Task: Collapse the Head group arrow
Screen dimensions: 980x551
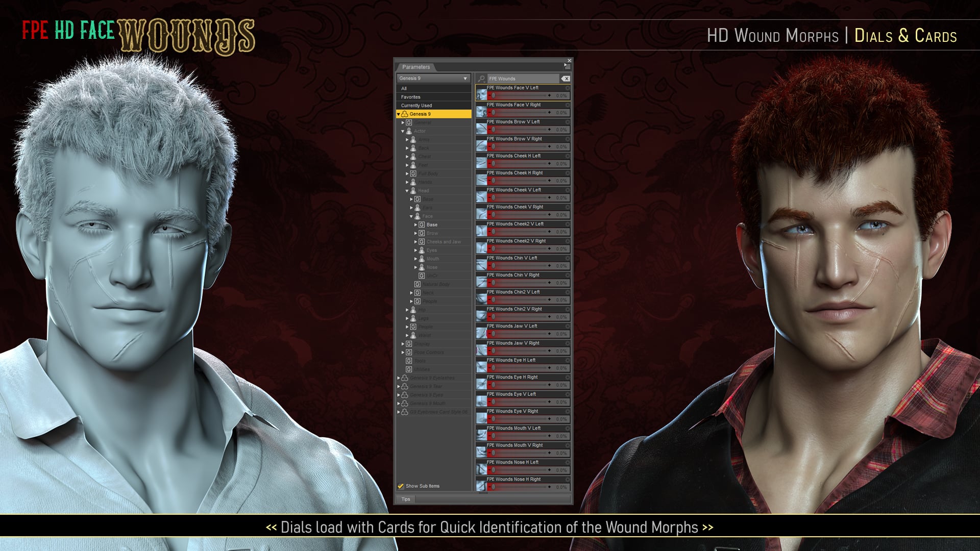Action: 407,191
